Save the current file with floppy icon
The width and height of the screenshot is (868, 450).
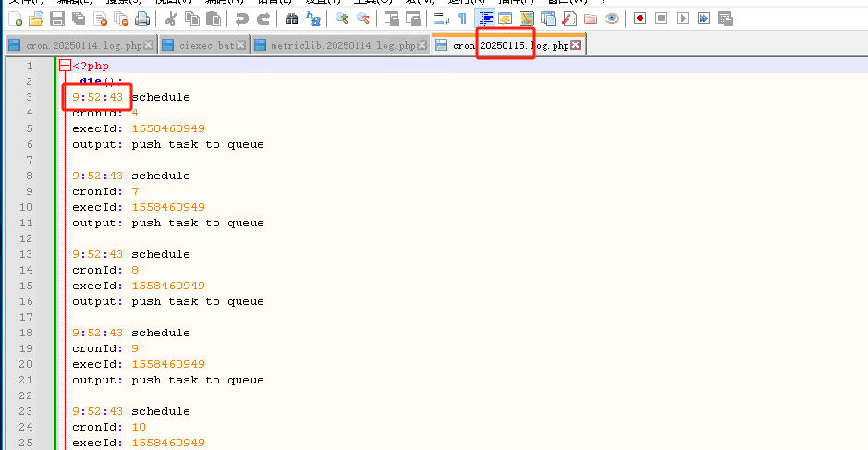(x=57, y=18)
